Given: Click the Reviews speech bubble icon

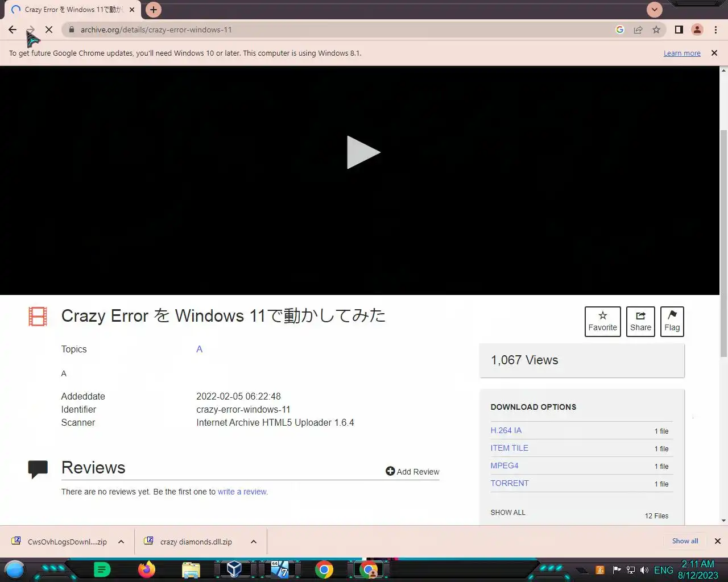Looking at the screenshot, I should click(x=38, y=469).
